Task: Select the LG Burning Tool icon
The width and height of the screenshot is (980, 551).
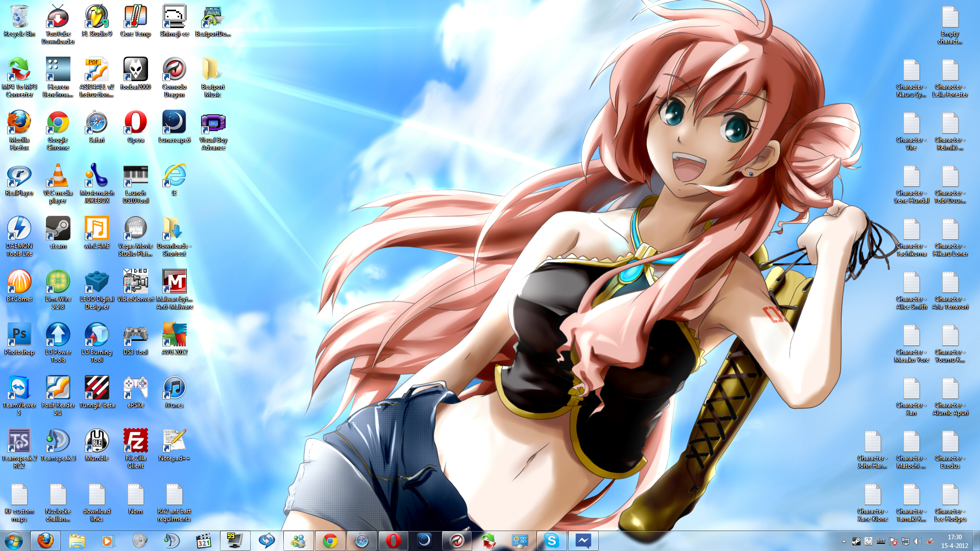Action: (x=97, y=343)
